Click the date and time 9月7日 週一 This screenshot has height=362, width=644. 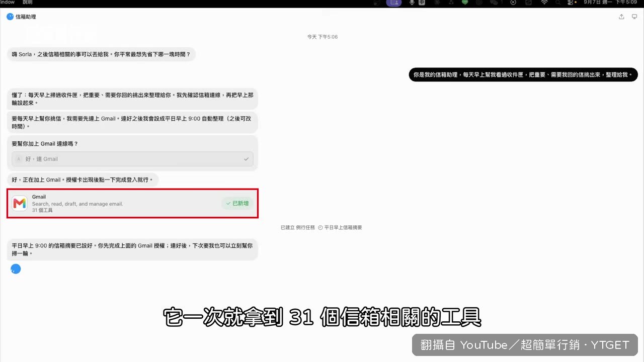pos(598,3)
